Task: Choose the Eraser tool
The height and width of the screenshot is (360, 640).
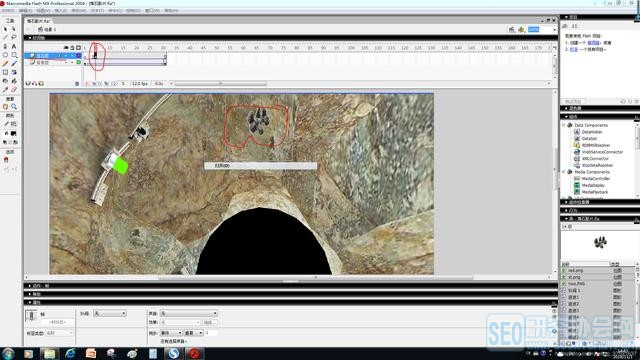Action: pos(14,89)
